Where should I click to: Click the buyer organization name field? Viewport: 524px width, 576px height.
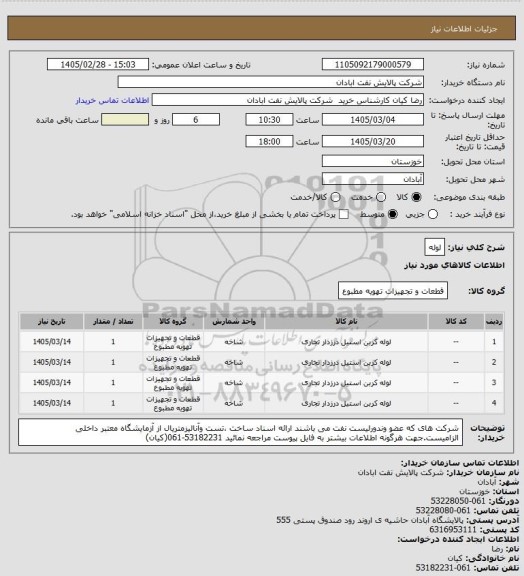tap(270, 82)
